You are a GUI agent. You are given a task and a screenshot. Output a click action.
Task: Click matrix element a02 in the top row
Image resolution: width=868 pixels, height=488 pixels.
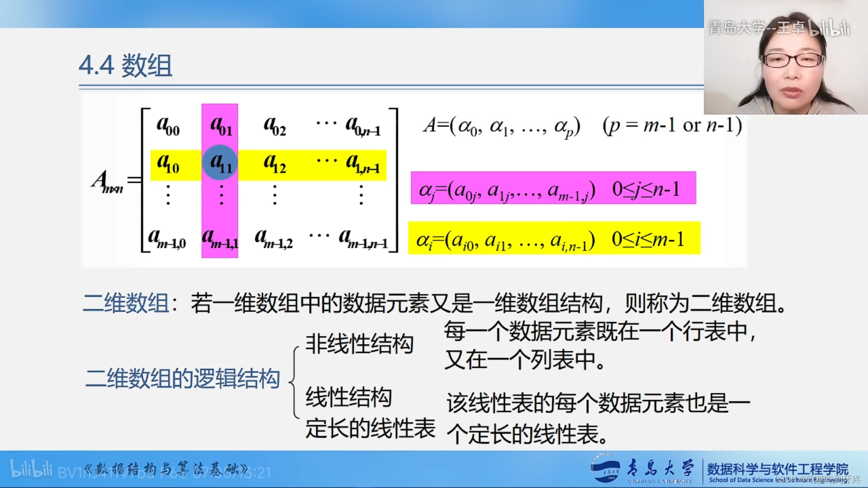[275, 126]
